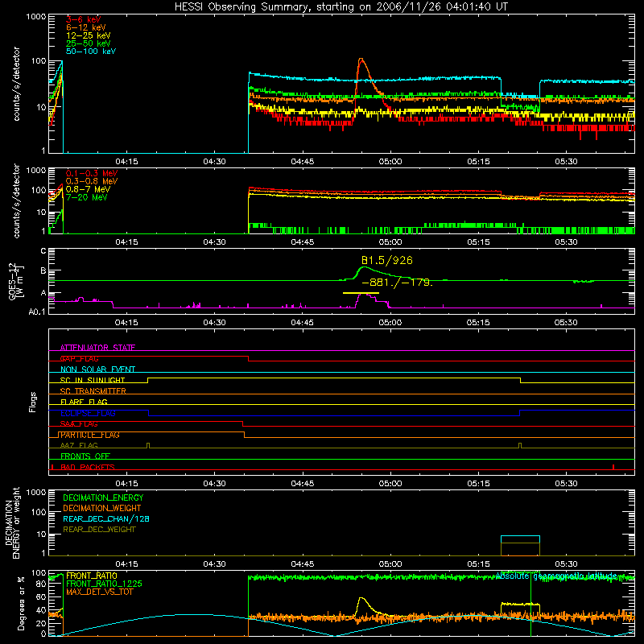Click the 04:30 time tick under the decimation panel
The width and height of the screenshot is (644, 644).
click(214, 564)
